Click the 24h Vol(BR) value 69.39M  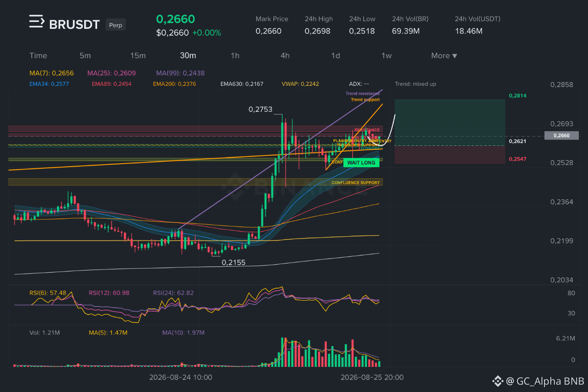[406, 31]
